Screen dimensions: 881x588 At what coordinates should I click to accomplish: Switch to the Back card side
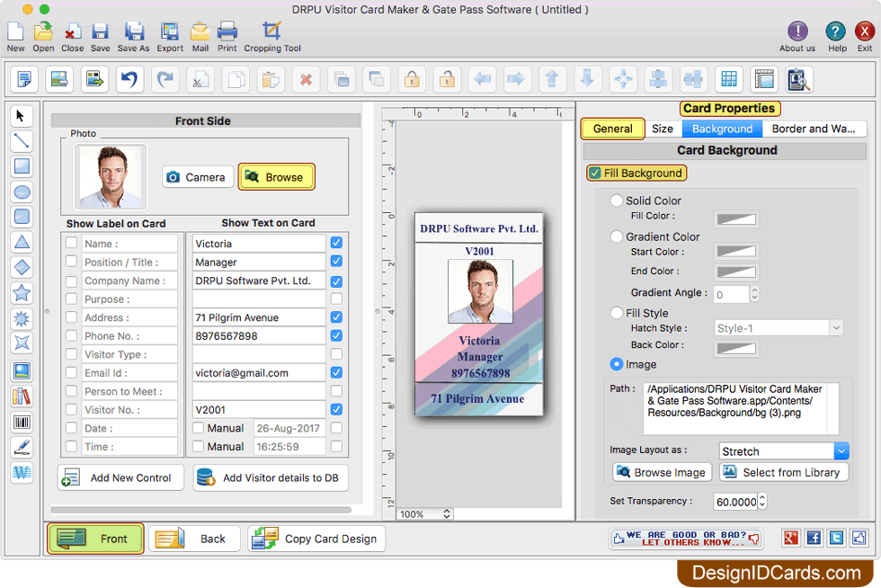(x=195, y=539)
